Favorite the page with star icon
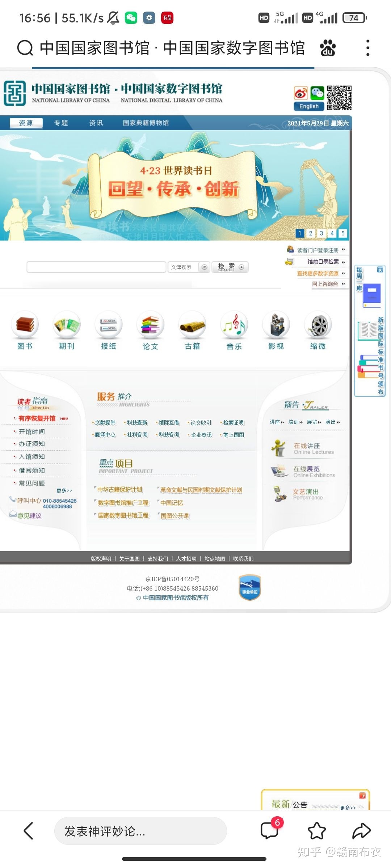391x868 pixels. click(317, 831)
